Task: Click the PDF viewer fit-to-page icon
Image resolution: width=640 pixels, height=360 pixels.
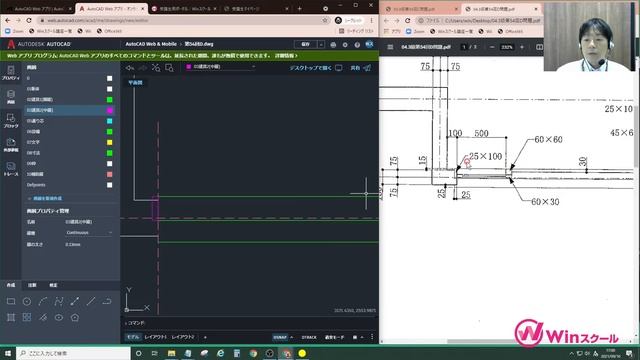Action: [539, 47]
